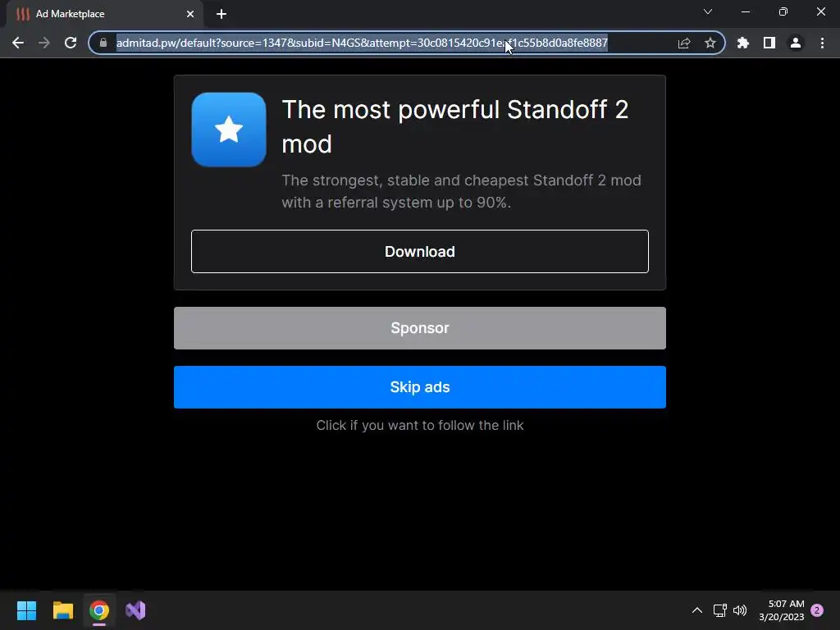Click the blue star app icon
Screen dimensions: 840x630
click(229, 130)
